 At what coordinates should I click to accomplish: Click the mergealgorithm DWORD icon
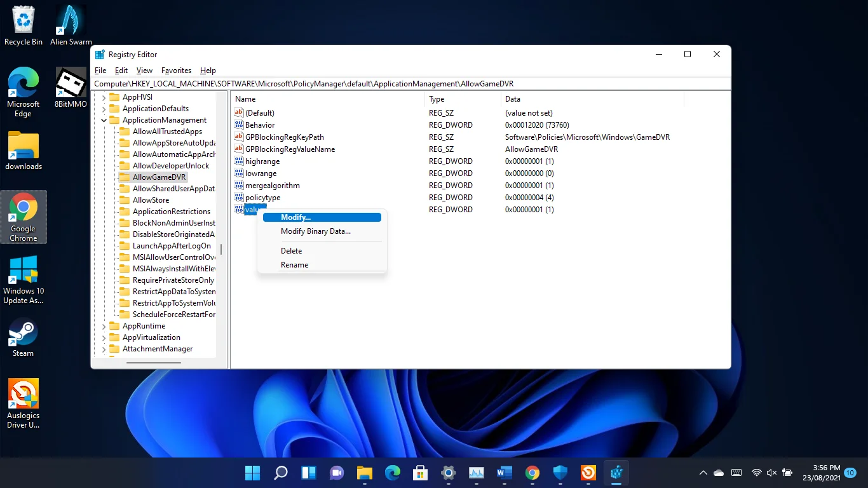(239, 185)
